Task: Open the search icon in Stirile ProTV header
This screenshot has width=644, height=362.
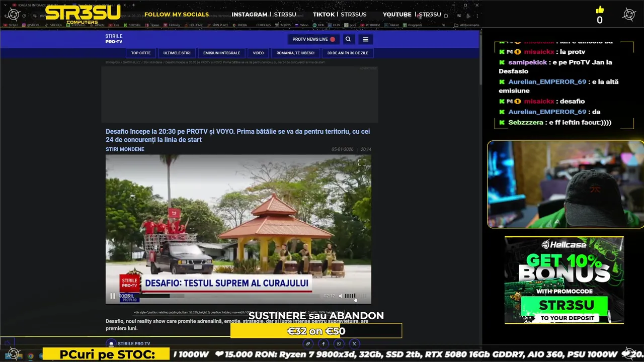Action: 348,39
